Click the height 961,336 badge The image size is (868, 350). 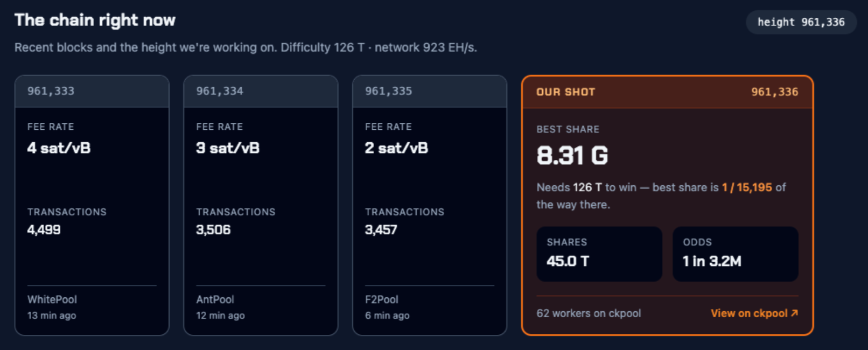(801, 22)
